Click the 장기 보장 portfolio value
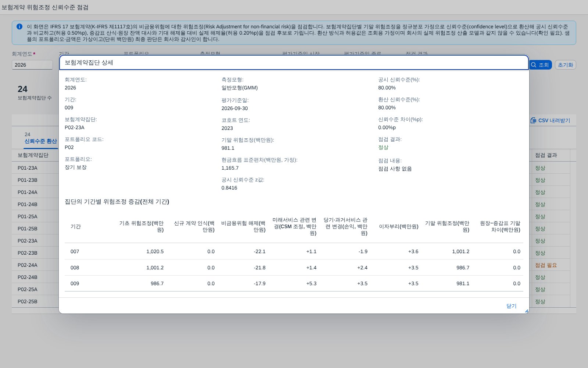Image resolution: width=588 pixels, height=368 pixels. (76, 167)
